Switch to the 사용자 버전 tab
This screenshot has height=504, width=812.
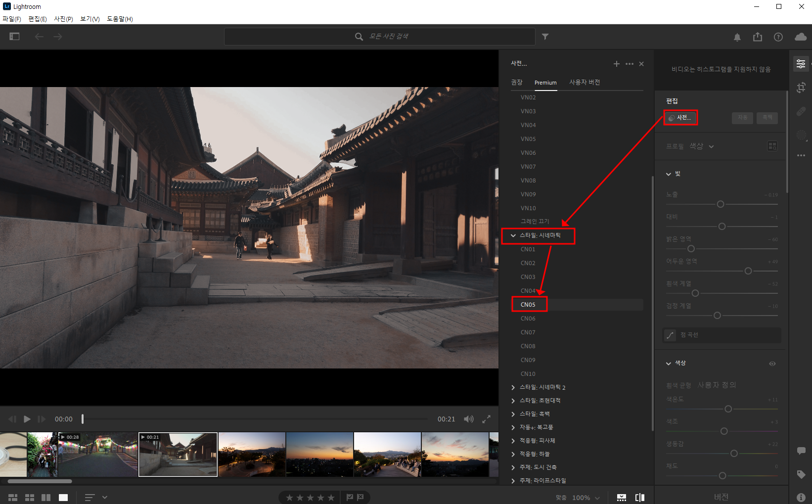point(585,82)
